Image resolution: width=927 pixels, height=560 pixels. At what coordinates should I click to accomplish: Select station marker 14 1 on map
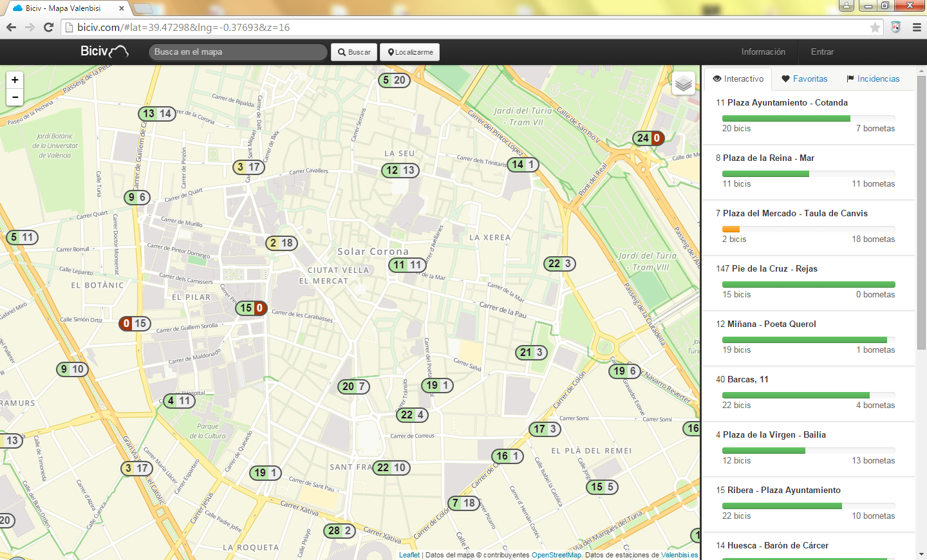(523, 165)
